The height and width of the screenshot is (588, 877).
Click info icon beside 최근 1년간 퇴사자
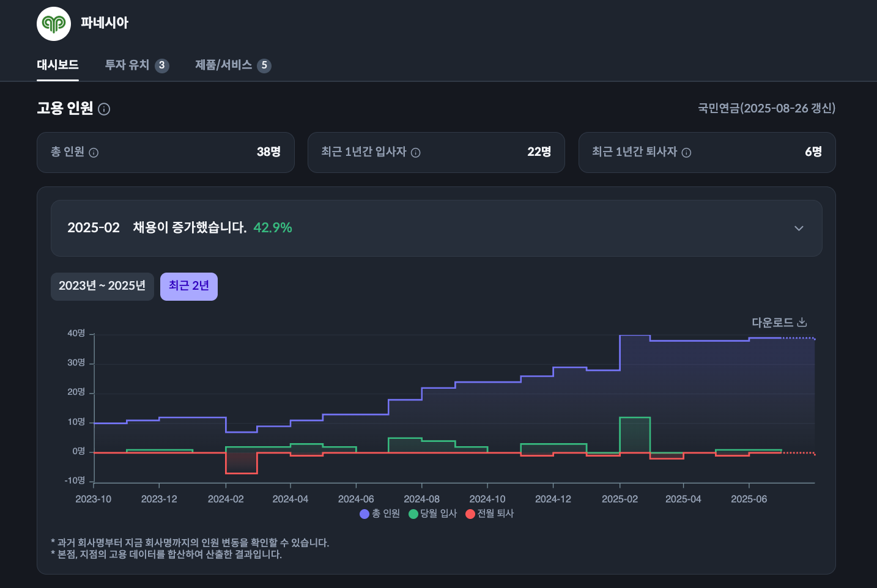pyautogui.click(x=686, y=153)
